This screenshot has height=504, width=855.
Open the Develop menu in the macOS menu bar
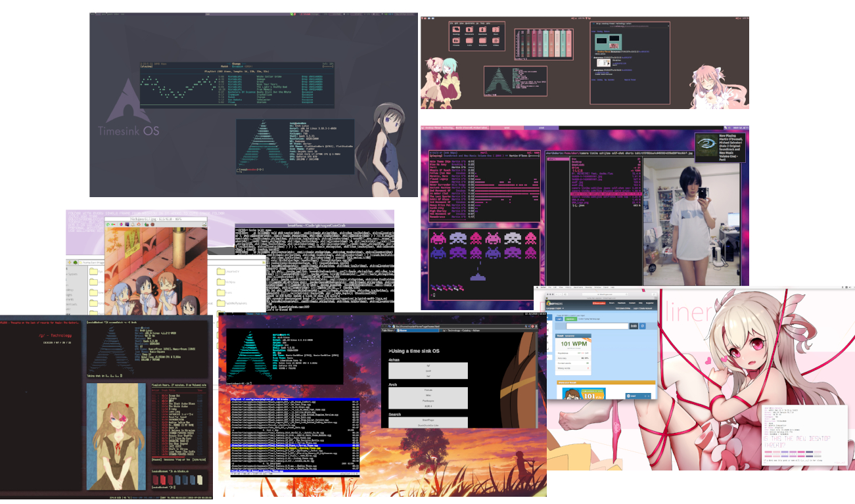pyautogui.click(x=588, y=287)
